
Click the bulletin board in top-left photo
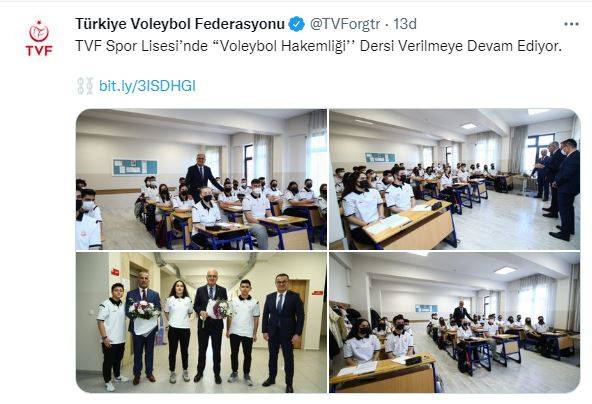click(135, 167)
